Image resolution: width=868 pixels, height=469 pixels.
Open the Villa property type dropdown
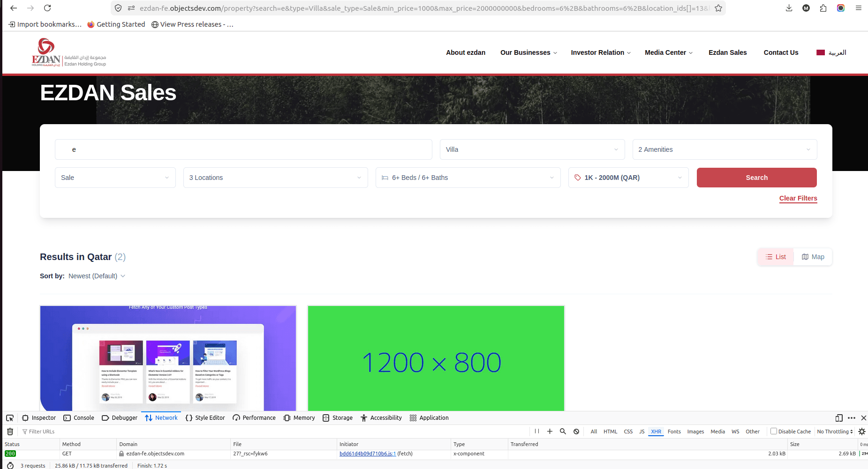click(532, 149)
